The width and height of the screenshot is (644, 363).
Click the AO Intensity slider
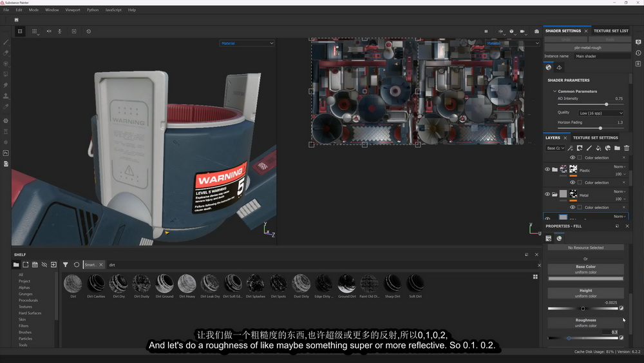[590, 104]
